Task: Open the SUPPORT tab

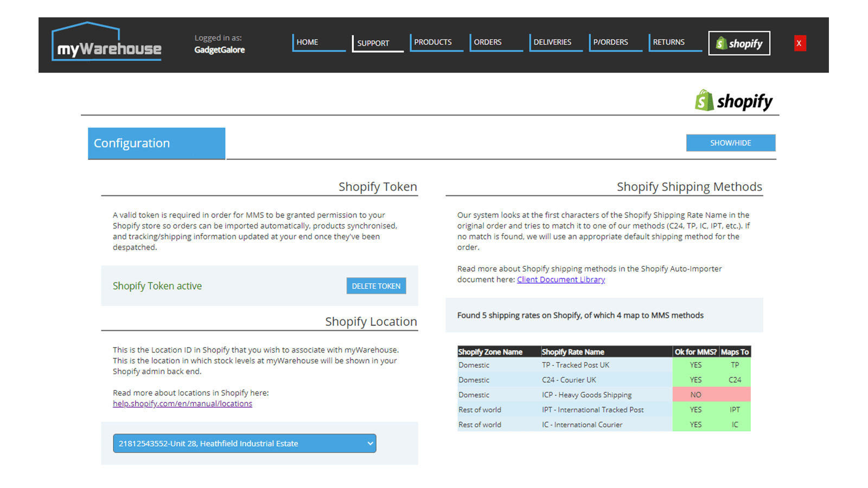Action: (372, 43)
